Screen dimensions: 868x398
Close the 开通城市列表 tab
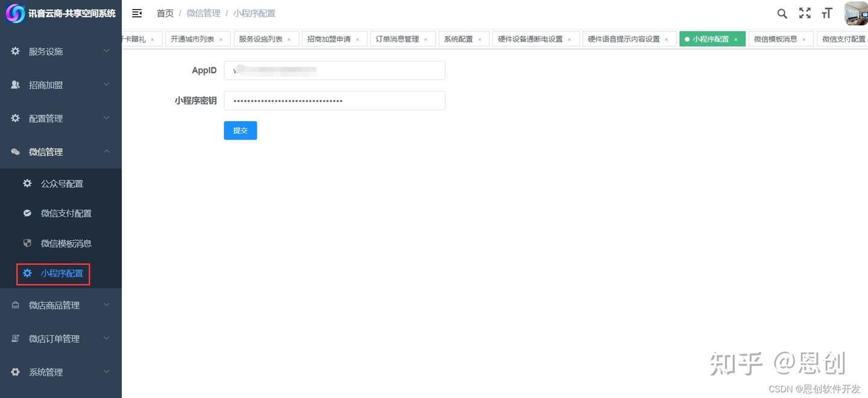[221, 40]
